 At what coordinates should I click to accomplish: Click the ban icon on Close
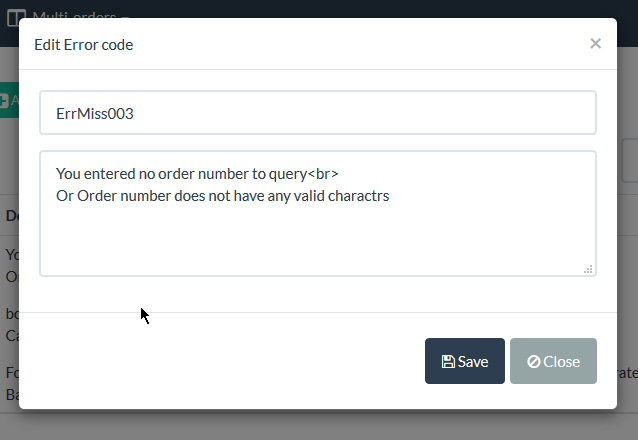click(534, 362)
